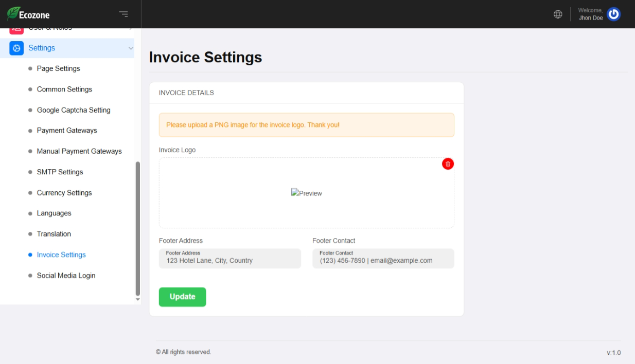Image resolution: width=635 pixels, height=364 pixels.
Task: Open the globe language selector icon
Action: coord(558,14)
